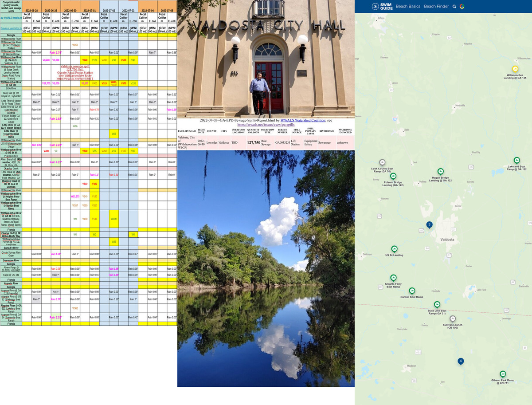Select the Lakeland Boat Ramp @ GA 122 marker

(x=516, y=160)
